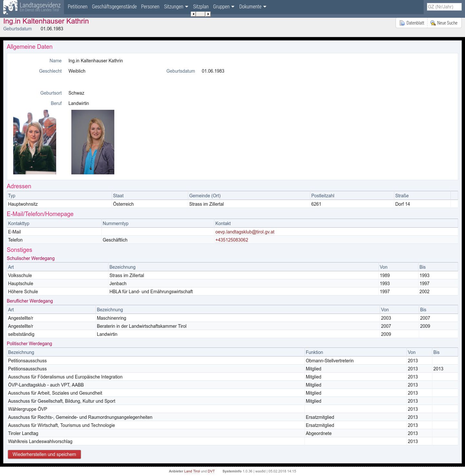Follow the Land Tirol footer link
The width and height of the screenshot is (465, 476).
click(x=192, y=471)
